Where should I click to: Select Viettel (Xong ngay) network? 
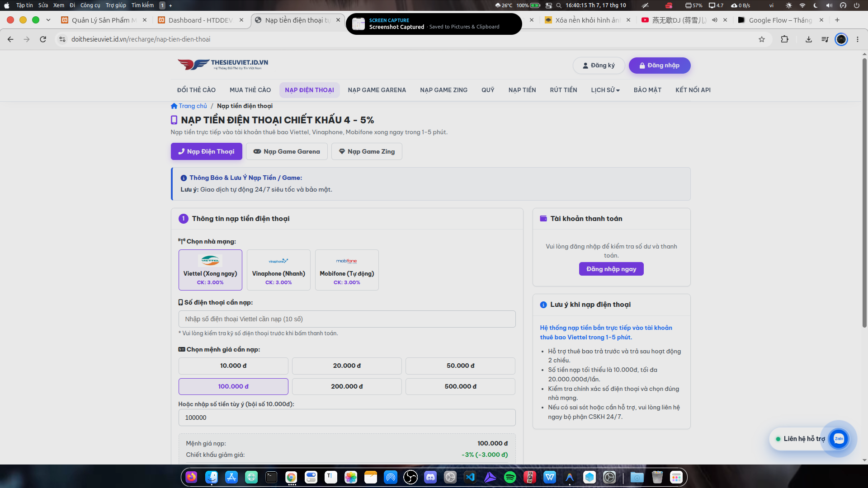tap(210, 270)
